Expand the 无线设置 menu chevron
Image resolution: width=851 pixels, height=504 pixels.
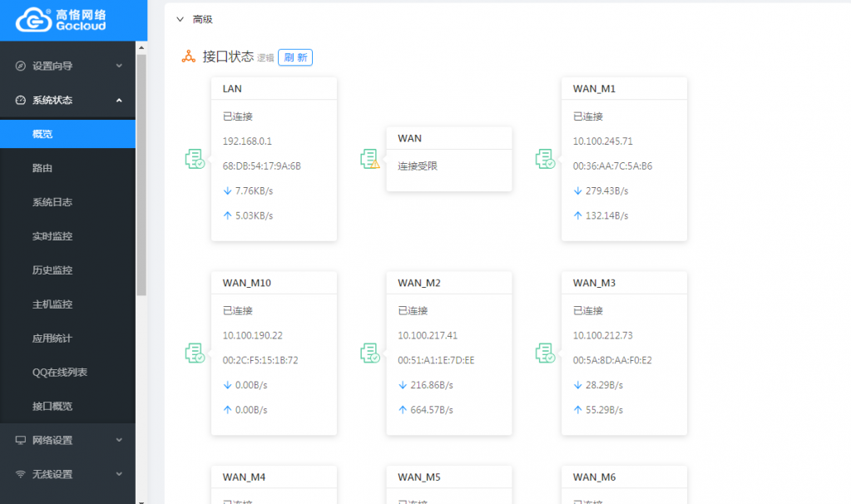pyautogui.click(x=119, y=474)
